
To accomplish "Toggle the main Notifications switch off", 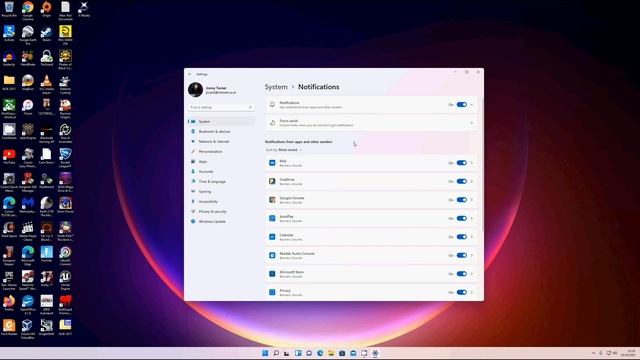I will click(462, 104).
